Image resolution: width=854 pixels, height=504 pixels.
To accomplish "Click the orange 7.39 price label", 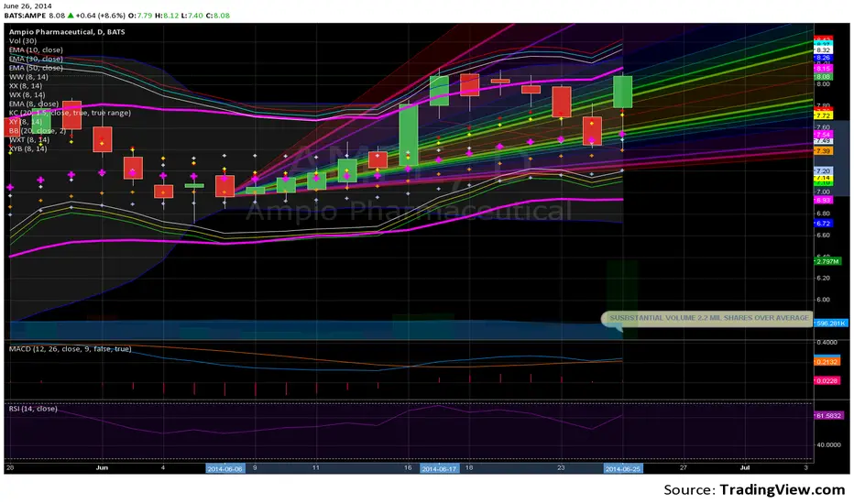I will pos(823,151).
